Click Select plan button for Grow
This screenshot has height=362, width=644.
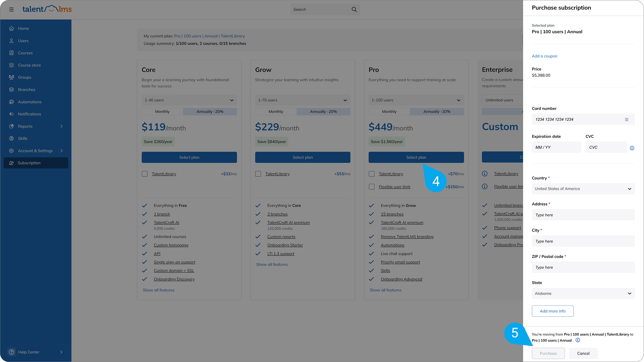[303, 157]
